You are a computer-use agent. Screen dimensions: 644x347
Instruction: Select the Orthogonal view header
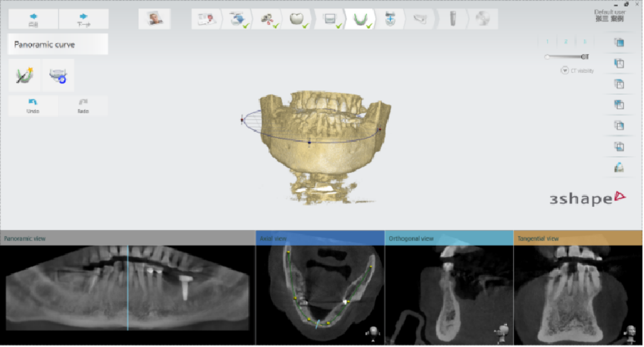point(449,238)
